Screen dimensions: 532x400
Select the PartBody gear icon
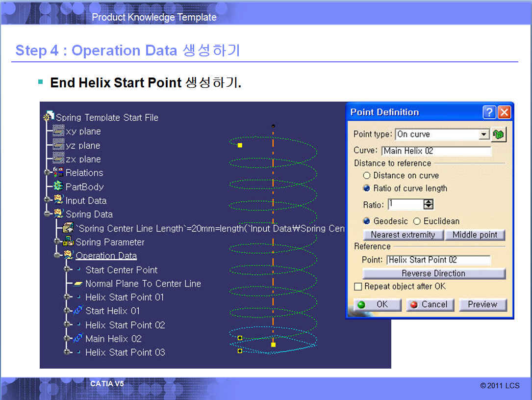pos(58,187)
